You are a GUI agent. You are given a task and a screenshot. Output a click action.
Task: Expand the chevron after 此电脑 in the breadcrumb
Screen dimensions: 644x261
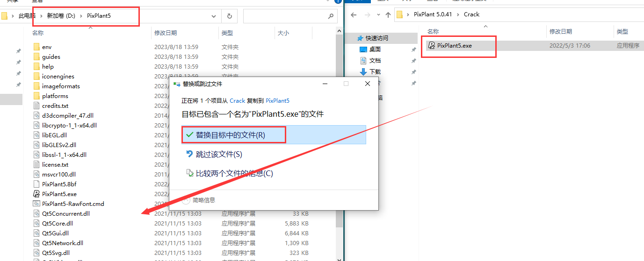click(42, 16)
